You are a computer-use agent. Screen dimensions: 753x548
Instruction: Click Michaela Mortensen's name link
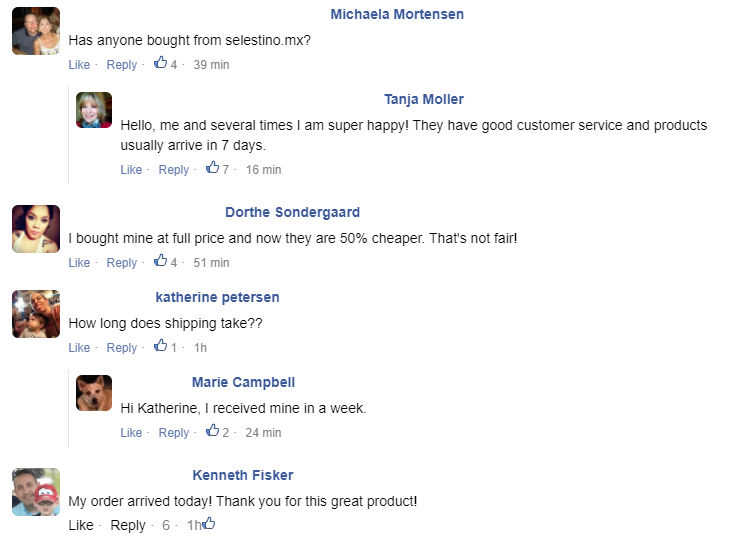[x=397, y=14]
